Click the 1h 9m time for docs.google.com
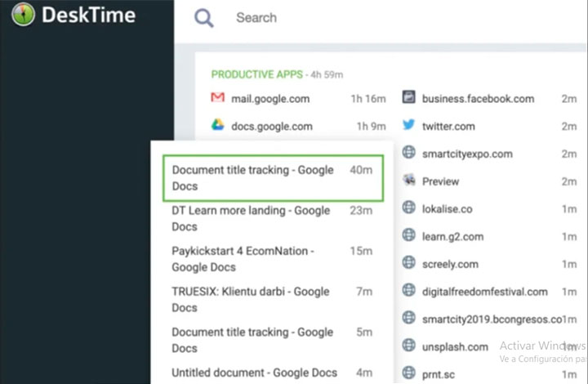 click(371, 127)
